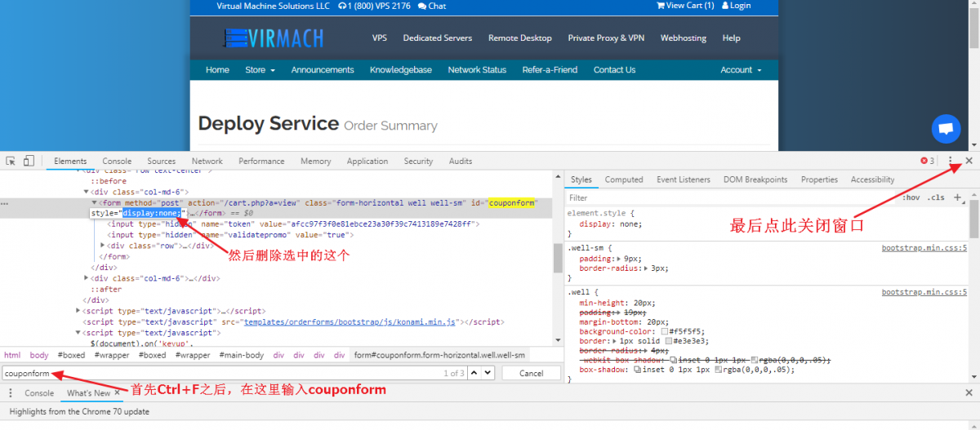Switch to the Network tab in DevTools

(x=207, y=162)
